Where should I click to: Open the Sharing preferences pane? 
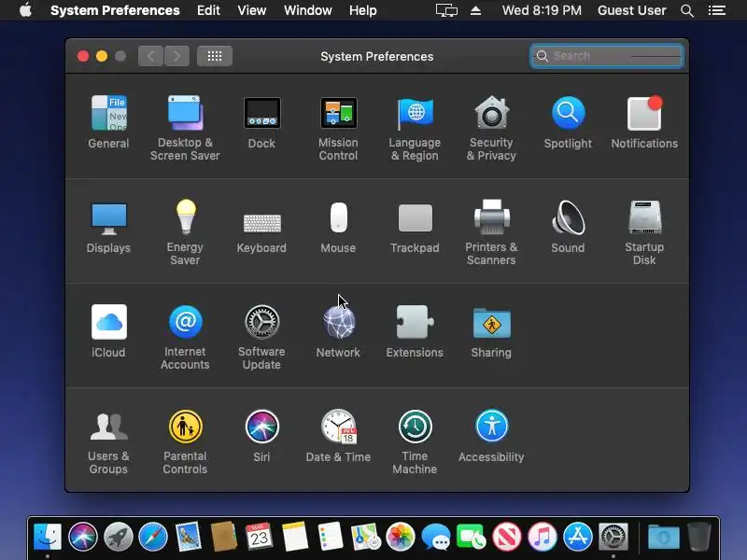click(x=491, y=331)
